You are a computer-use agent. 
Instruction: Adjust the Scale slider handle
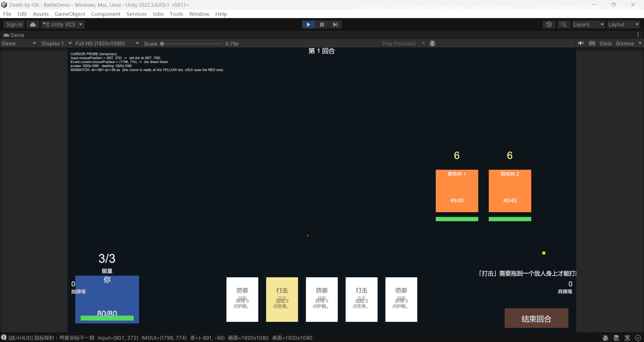[x=162, y=44]
